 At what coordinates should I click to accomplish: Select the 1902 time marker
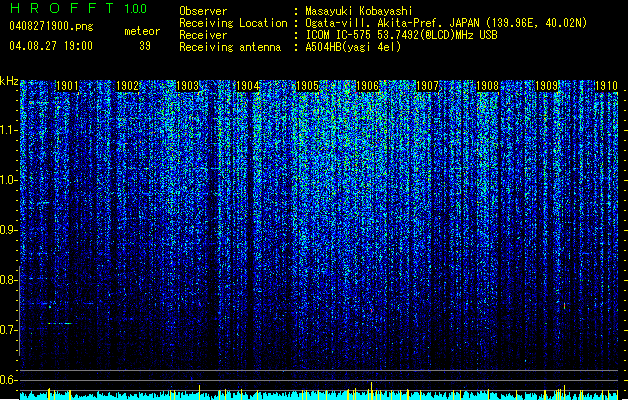127,86
